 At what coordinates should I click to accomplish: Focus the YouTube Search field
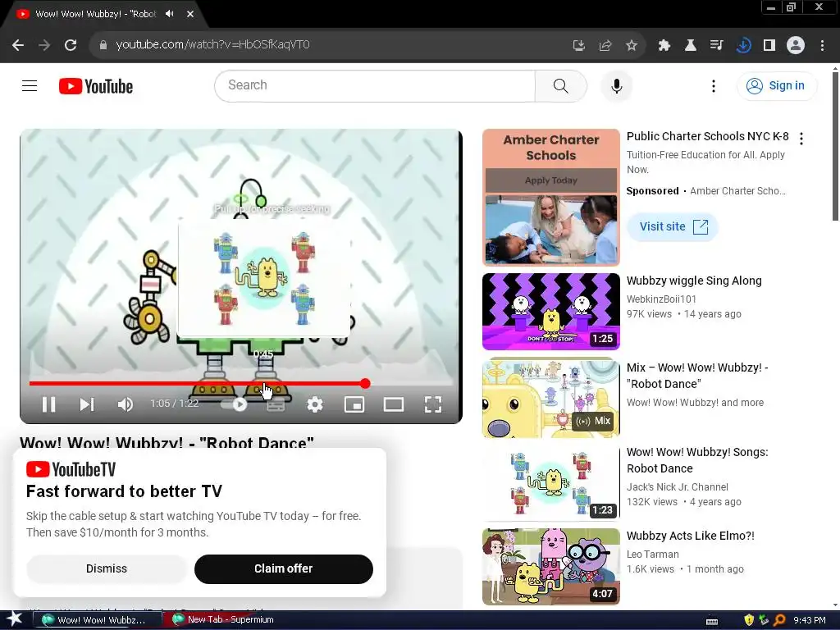pos(375,85)
